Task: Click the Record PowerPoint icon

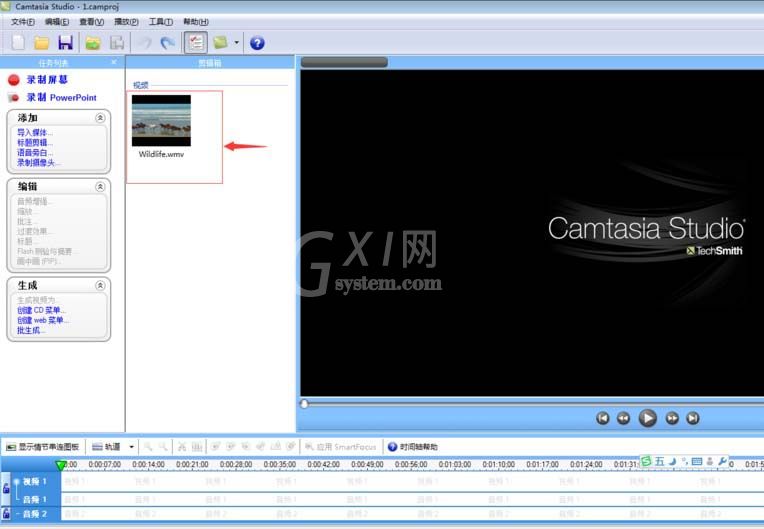Action: point(14,97)
